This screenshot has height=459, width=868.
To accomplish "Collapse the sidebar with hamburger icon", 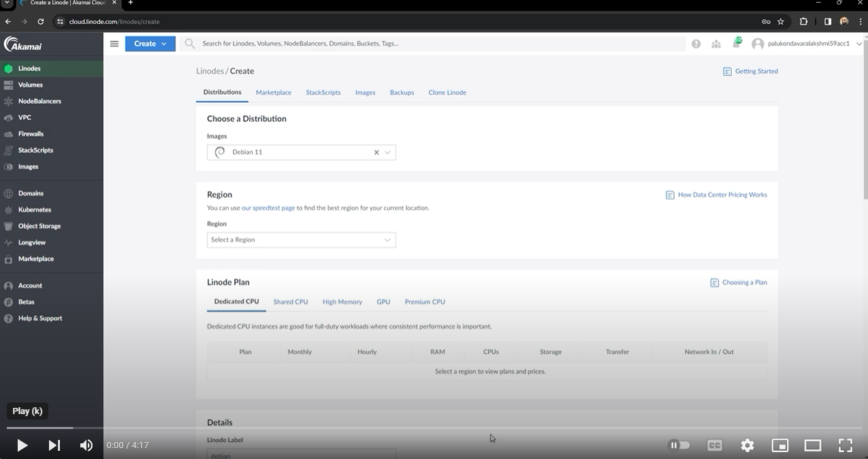I will [x=114, y=44].
